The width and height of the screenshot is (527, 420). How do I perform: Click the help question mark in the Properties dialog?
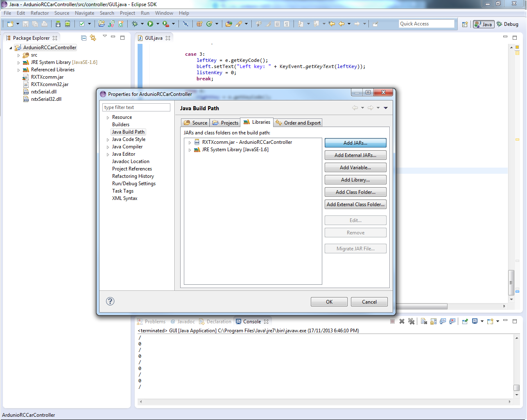coord(110,301)
